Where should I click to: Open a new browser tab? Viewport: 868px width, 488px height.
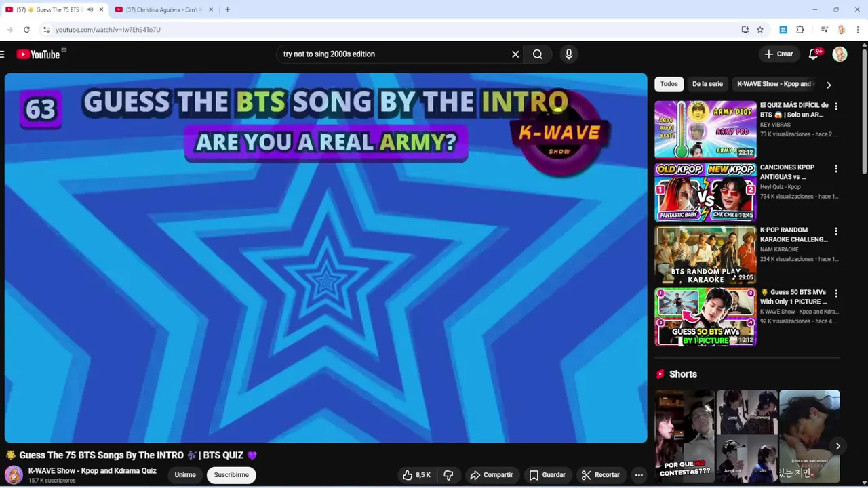(227, 9)
